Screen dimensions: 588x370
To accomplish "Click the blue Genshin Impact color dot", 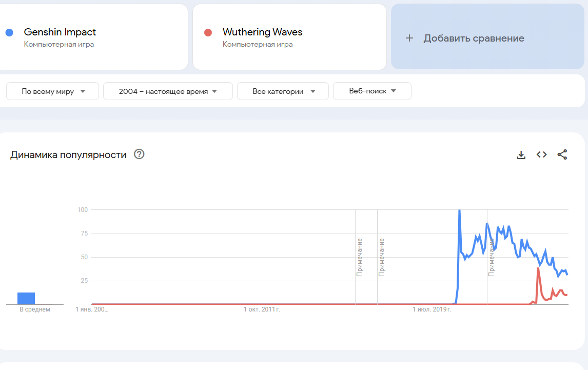I will [x=9, y=32].
